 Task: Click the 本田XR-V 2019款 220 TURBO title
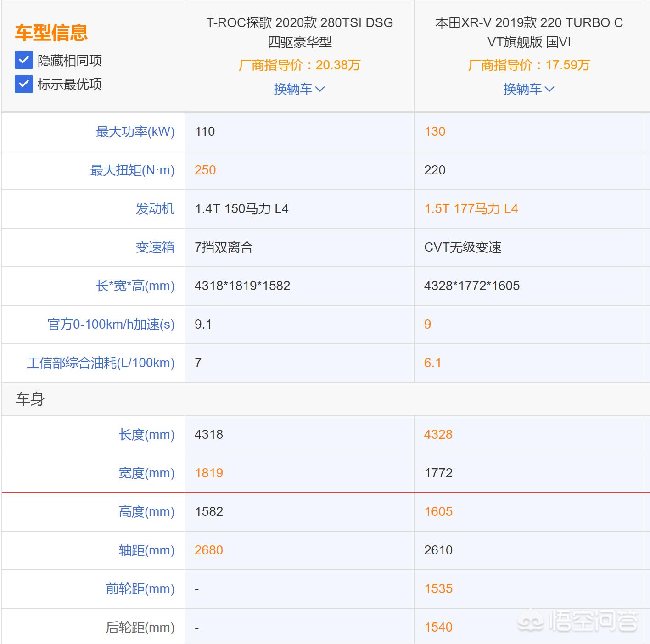(x=529, y=32)
